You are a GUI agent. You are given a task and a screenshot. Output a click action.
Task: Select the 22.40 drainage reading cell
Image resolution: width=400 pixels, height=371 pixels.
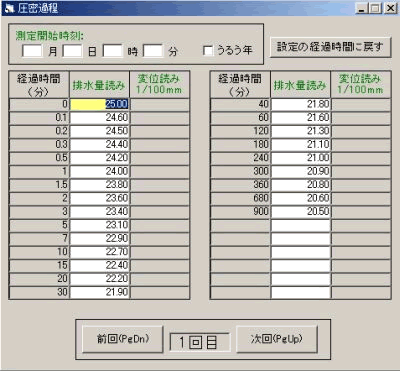(99, 265)
